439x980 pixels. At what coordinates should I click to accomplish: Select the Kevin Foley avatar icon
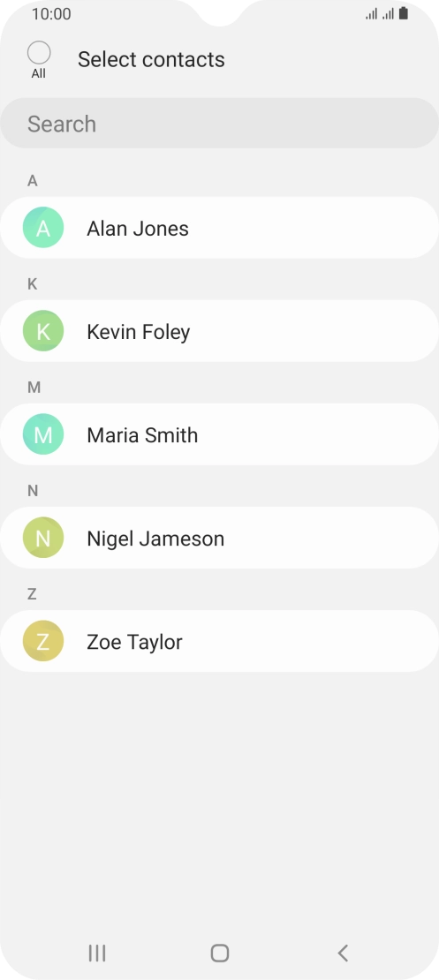click(43, 330)
